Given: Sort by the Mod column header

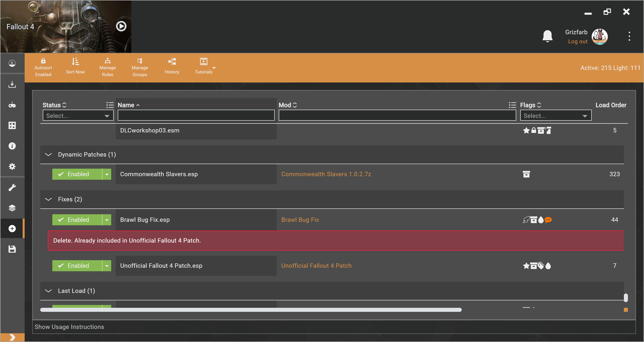Looking at the screenshot, I should point(288,105).
